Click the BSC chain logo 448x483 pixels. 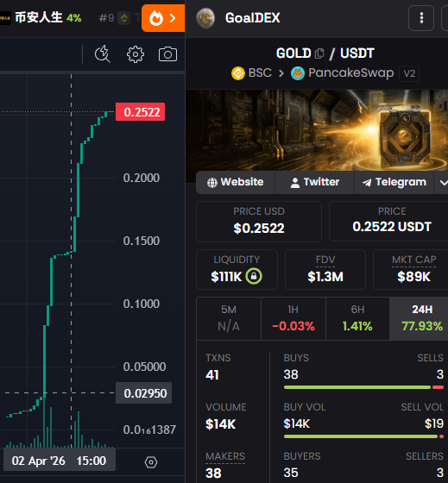[x=238, y=73]
